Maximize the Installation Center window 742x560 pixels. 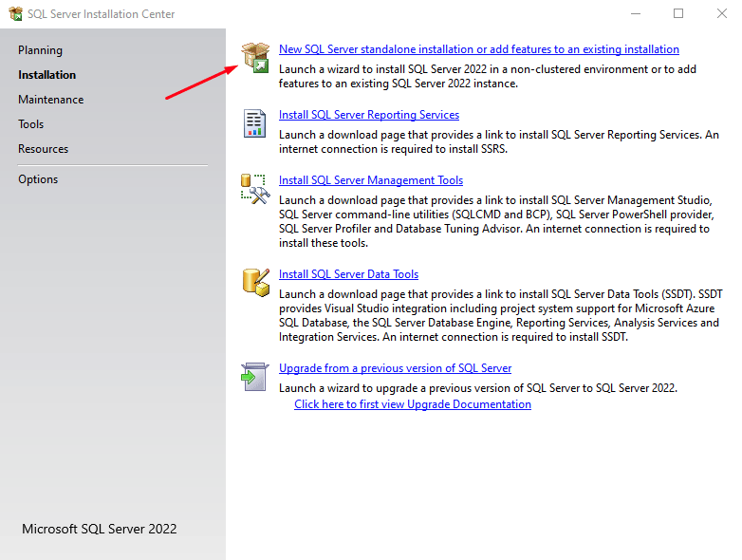coord(678,13)
